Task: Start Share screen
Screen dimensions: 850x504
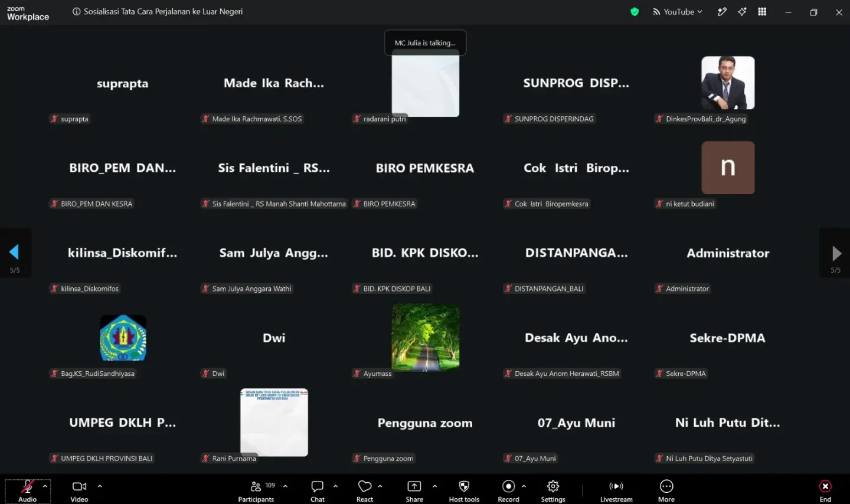Action: coord(414,491)
